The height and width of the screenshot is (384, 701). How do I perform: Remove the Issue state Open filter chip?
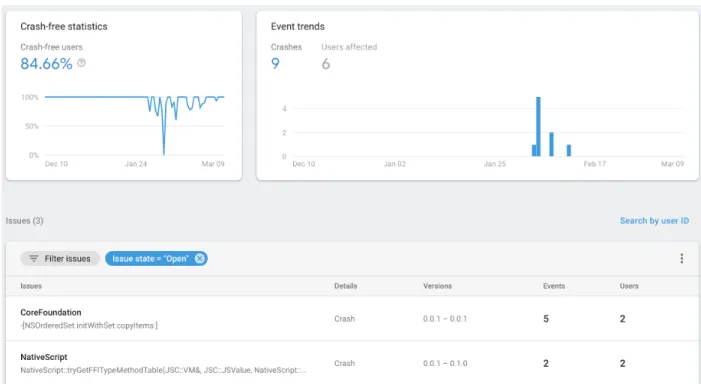pyautogui.click(x=200, y=258)
